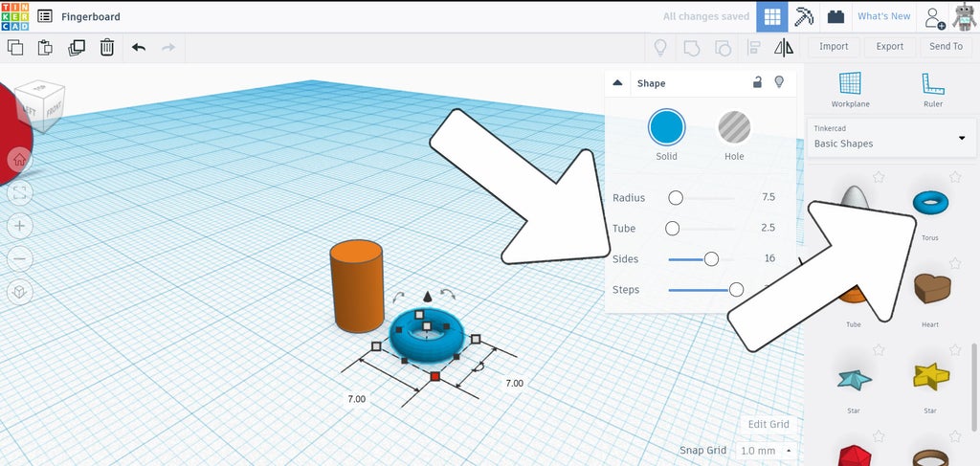Screen dimensions: 980x466
Task: Click the Edit Grid button
Action: click(x=768, y=424)
